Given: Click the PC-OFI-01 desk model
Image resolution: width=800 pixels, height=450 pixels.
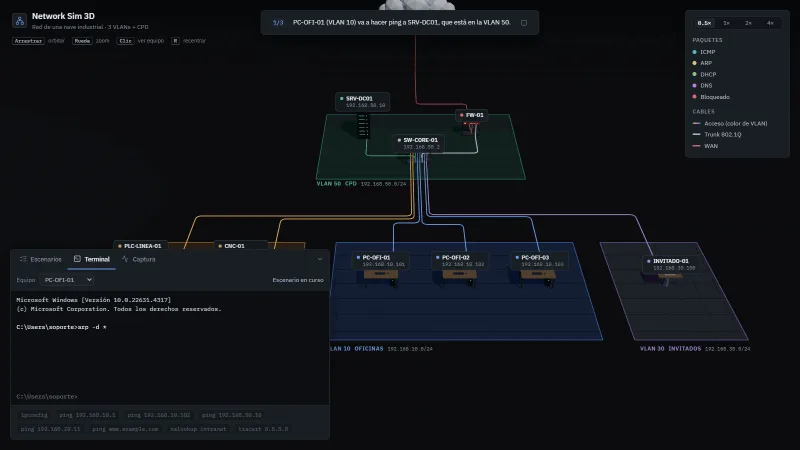Looking at the screenshot, I should click(x=381, y=277).
